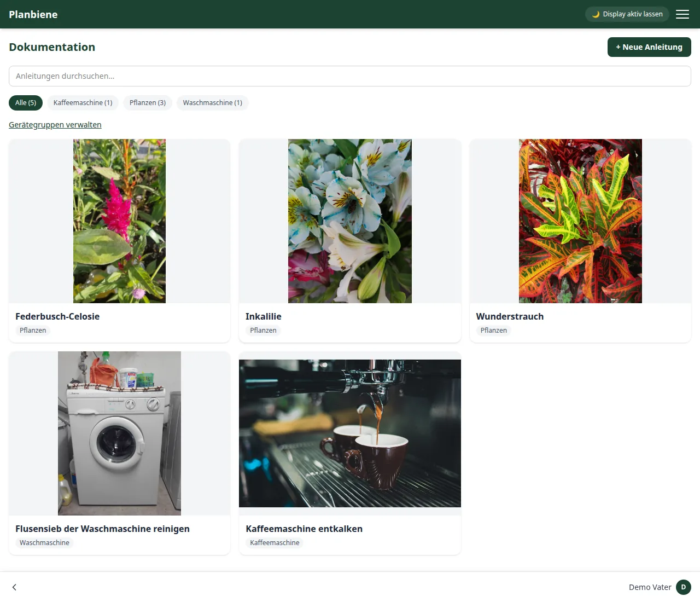
Task: Filter by Pflanzen (3)
Action: [148, 103]
